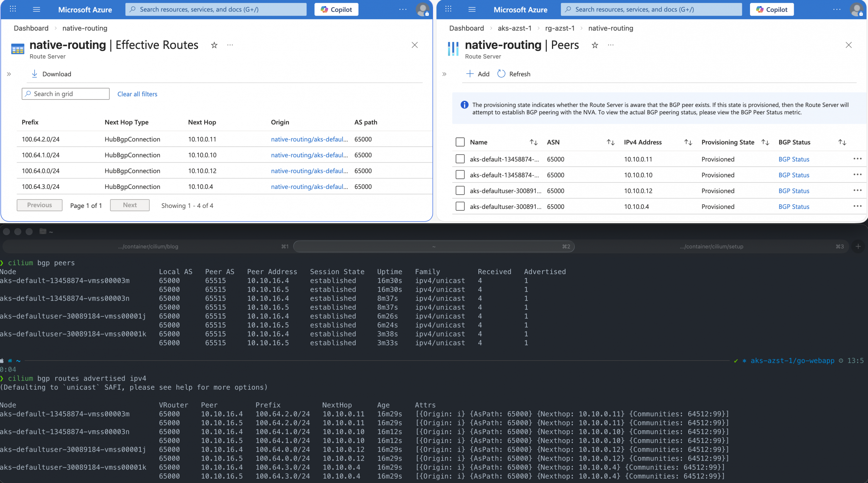This screenshot has width=868, height=483.
Task: Open the waffle app launcher in left portal
Action: coord(13,9)
